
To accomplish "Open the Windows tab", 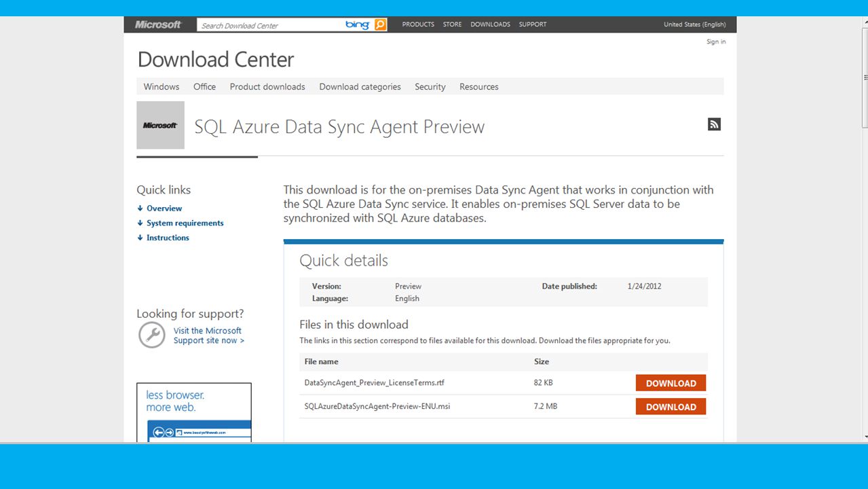I will point(162,87).
